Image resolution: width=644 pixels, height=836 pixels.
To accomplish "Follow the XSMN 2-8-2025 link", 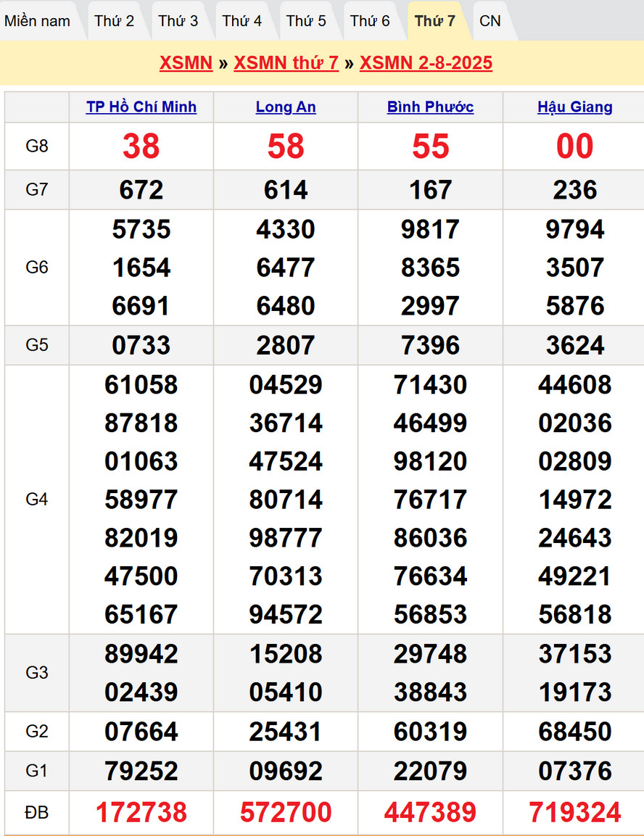I will [426, 63].
